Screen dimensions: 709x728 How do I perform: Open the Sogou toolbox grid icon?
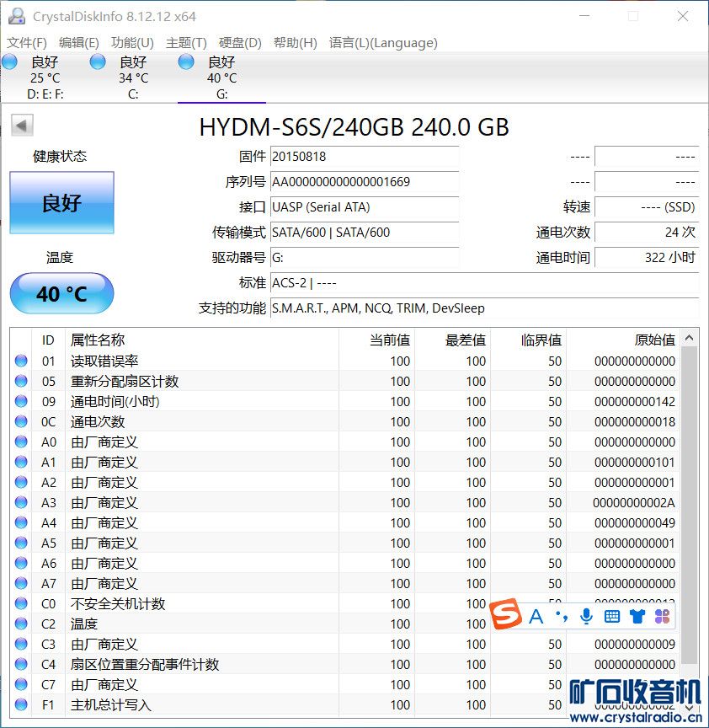[662, 617]
